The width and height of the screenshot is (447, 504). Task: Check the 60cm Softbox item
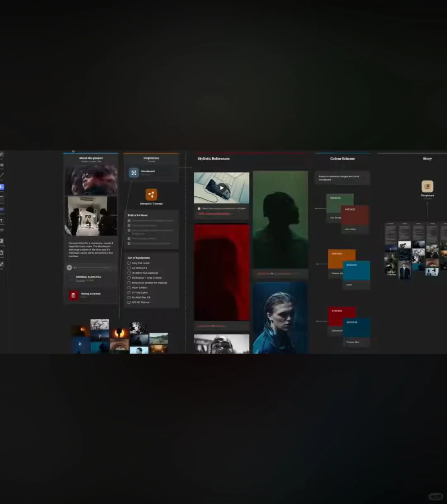tap(129, 287)
